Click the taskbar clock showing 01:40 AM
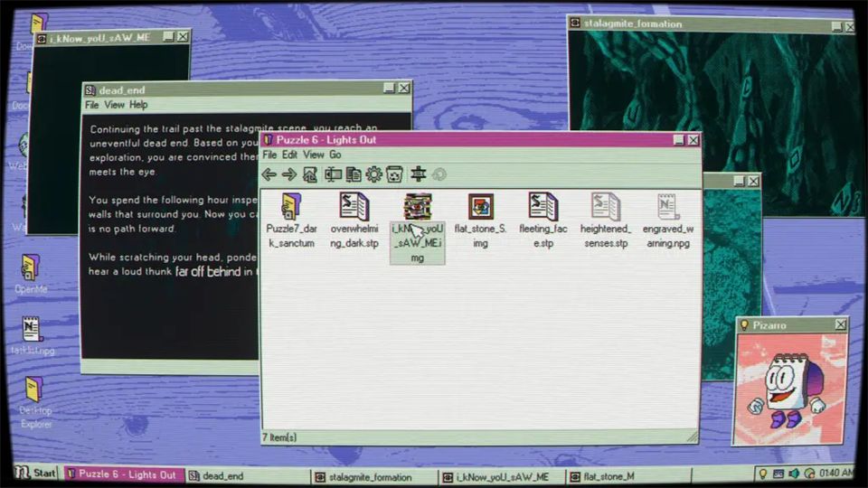The height and width of the screenshot is (488, 868). [835, 473]
